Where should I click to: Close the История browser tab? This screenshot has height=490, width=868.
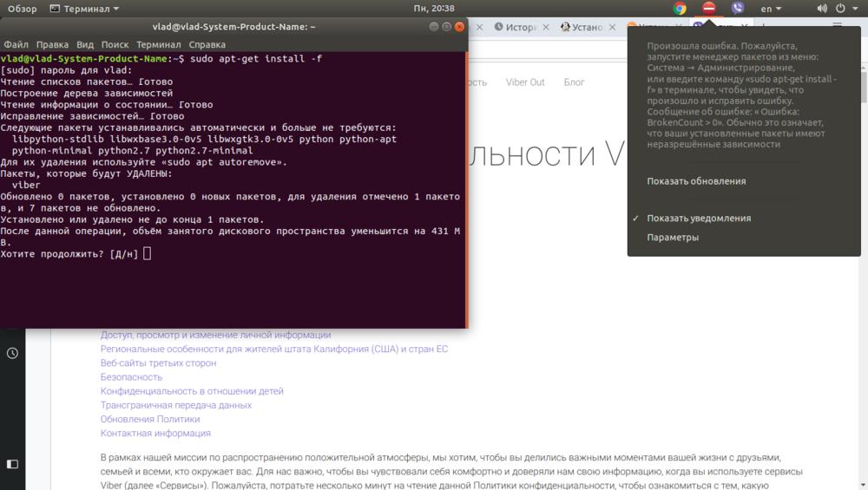[546, 27]
